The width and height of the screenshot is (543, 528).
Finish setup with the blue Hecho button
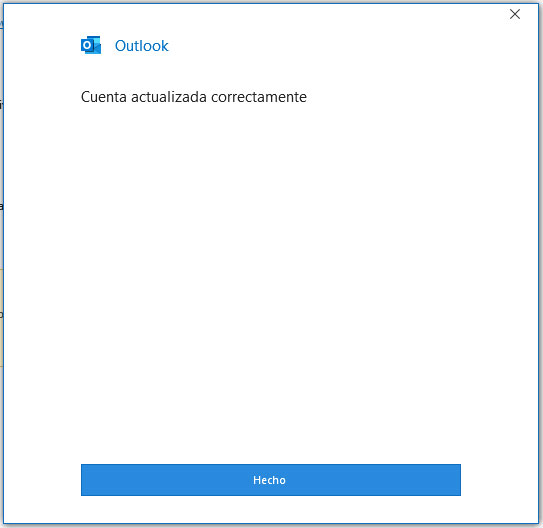(270, 480)
